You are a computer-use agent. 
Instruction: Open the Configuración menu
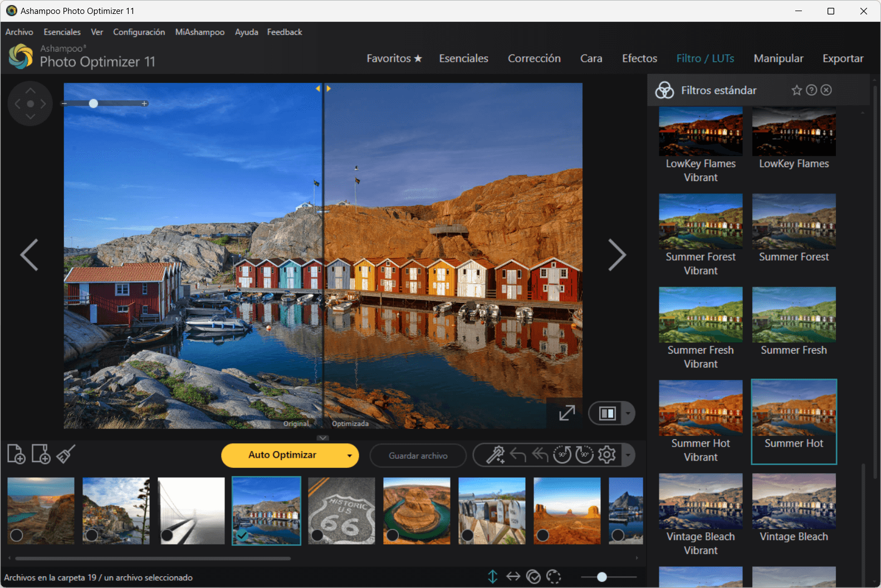point(139,32)
